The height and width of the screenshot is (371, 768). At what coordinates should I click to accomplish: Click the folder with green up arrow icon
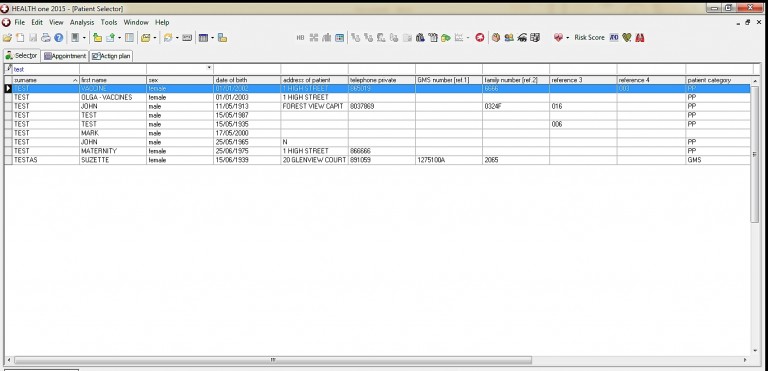tap(97, 38)
